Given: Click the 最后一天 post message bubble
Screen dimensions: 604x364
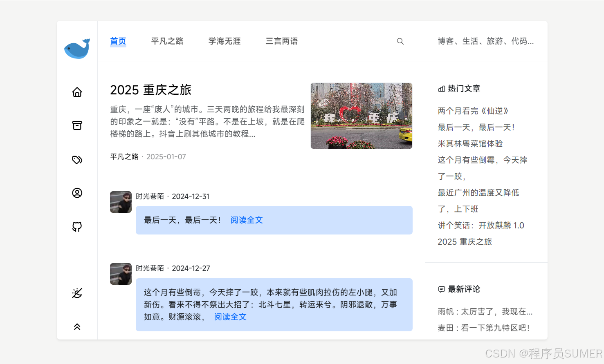Looking at the screenshot, I should coord(274,220).
